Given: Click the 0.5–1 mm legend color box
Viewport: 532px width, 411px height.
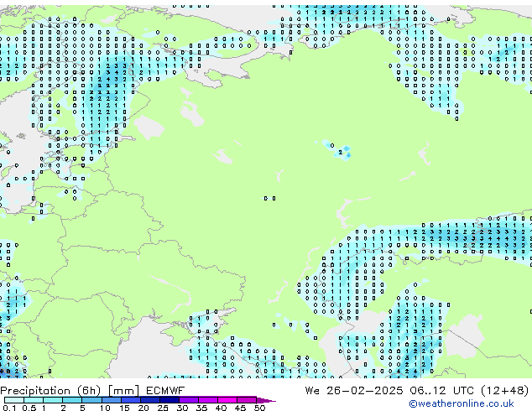Looking at the screenshot, I should pyautogui.click(x=34, y=400).
